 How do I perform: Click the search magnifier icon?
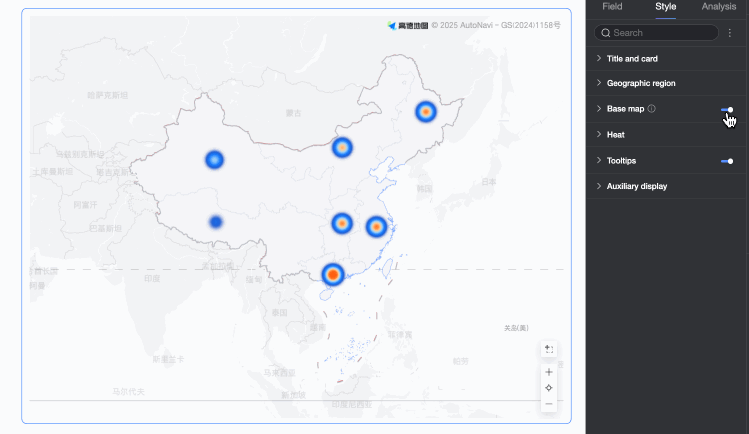click(606, 33)
